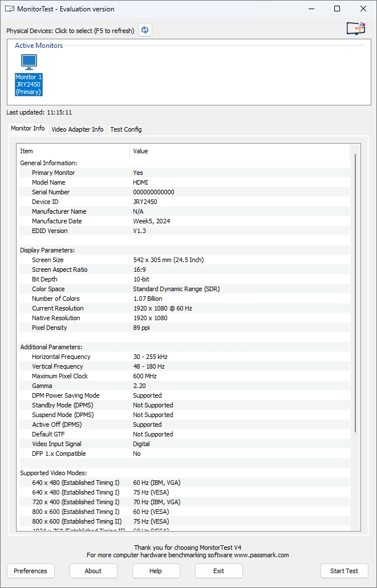Click the MonitorTest title bar app icon
The width and height of the screenshot is (377, 588).
(9, 9)
